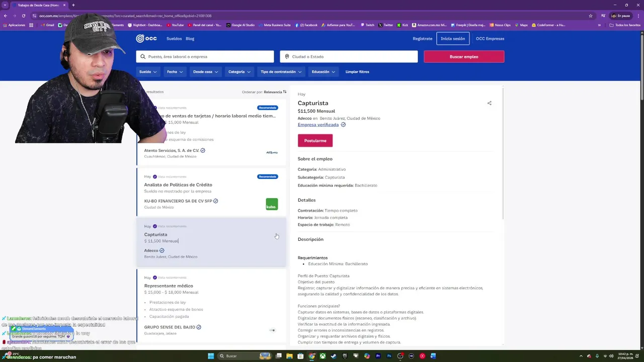Image resolution: width=644 pixels, height=362 pixels.
Task: Go back using the browser back arrow
Action: (x=6, y=16)
